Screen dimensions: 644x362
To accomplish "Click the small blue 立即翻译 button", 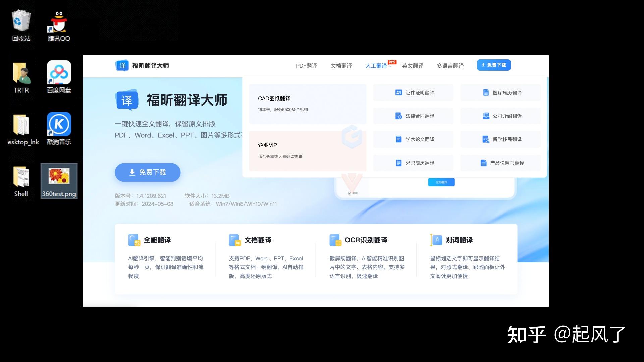I will pos(441,182).
